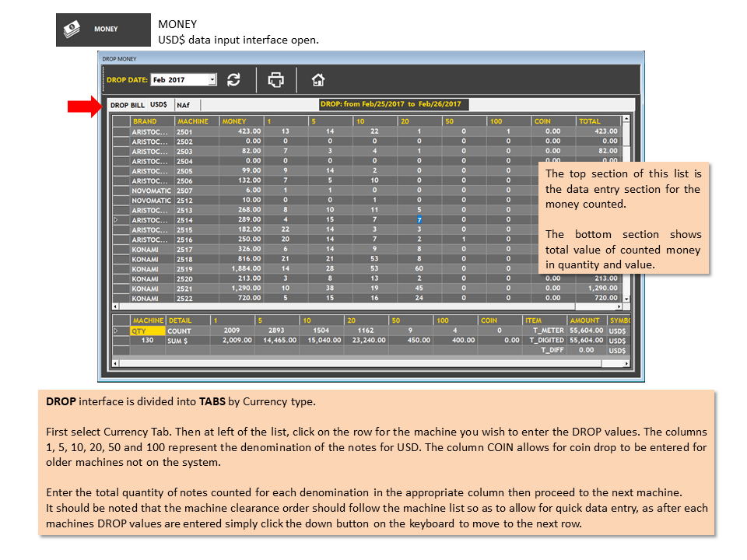The width and height of the screenshot is (747, 560).
Task: Click the bottom grid's horizontal scrollbar left arrow
Action: (x=115, y=363)
